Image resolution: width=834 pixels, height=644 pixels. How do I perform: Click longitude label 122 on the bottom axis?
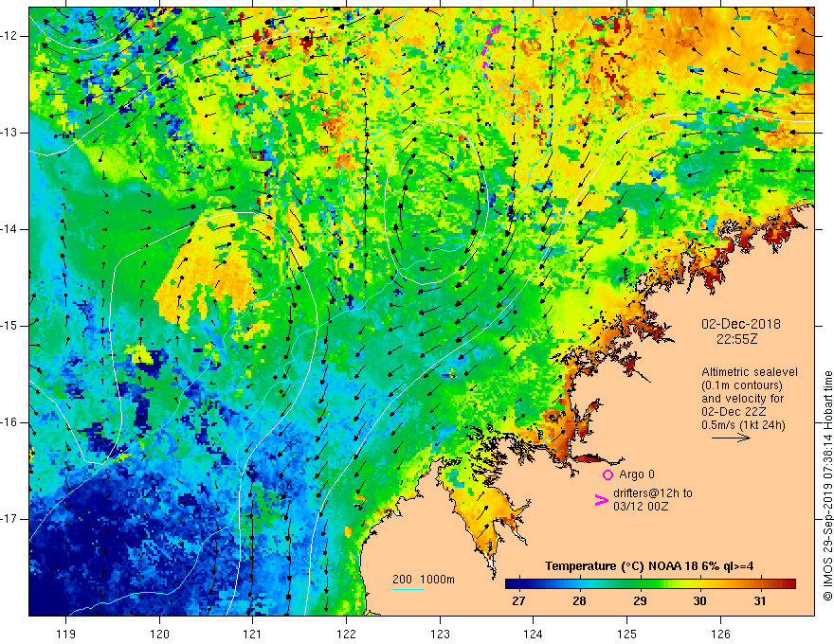346,634
